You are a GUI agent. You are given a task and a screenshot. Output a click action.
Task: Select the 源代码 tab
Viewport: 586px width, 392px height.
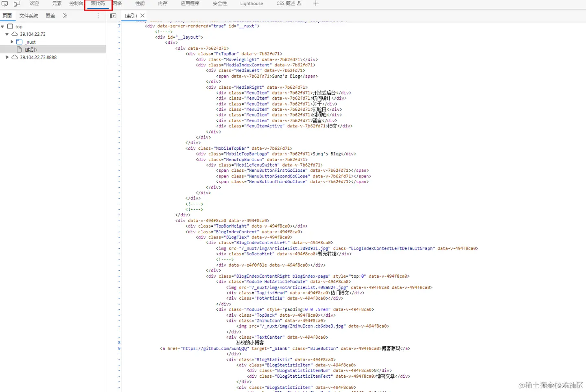click(x=98, y=4)
